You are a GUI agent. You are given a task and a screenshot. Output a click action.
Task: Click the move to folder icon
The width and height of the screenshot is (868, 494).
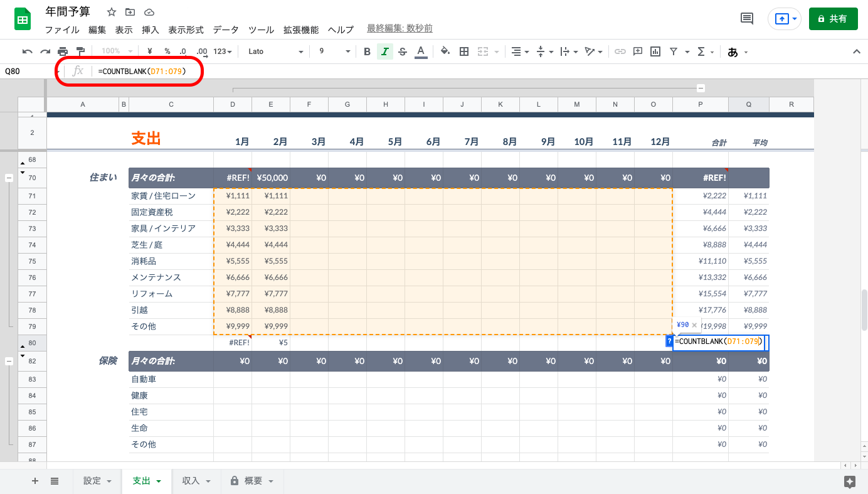(130, 12)
